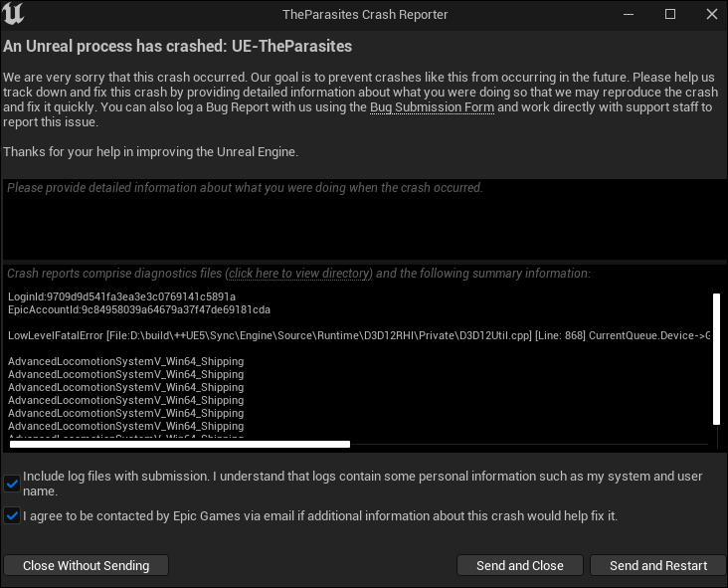This screenshot has height=588, width=728.
Task: Open the Bug Submission Form link
Action: point(432,107)
